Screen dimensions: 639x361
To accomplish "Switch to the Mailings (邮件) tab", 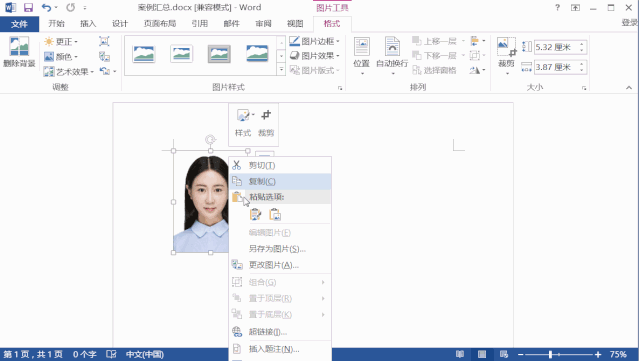I will pos(231,24).
